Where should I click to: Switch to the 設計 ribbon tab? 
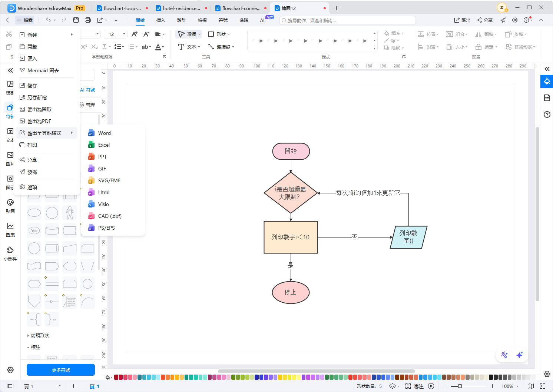pos(181,20)
